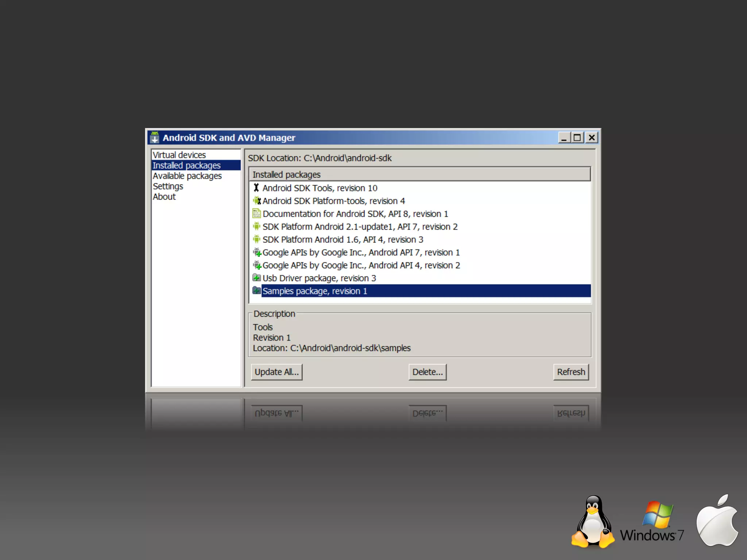Click the Refresh button

[x=570, y=372]
